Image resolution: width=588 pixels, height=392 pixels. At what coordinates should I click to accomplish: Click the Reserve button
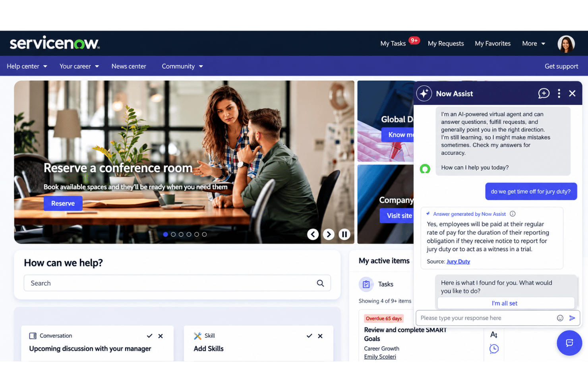pyautogui.click(x=63, y=203)
